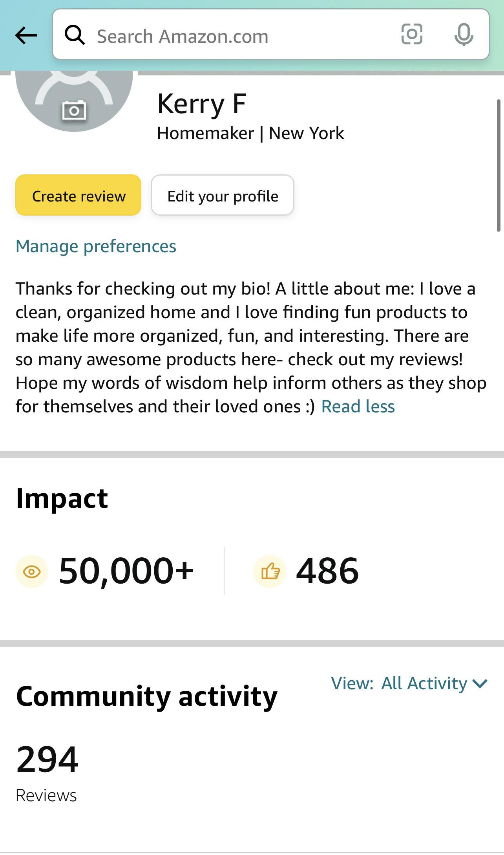Click the camera icon on the avatar
The height and width of the screenshot is (855, 504).
point(74,111)
